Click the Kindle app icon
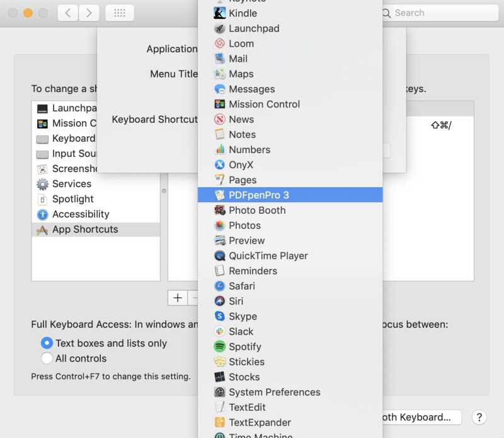The height and width of the screenshot is (438, 504). pos(219,13)
